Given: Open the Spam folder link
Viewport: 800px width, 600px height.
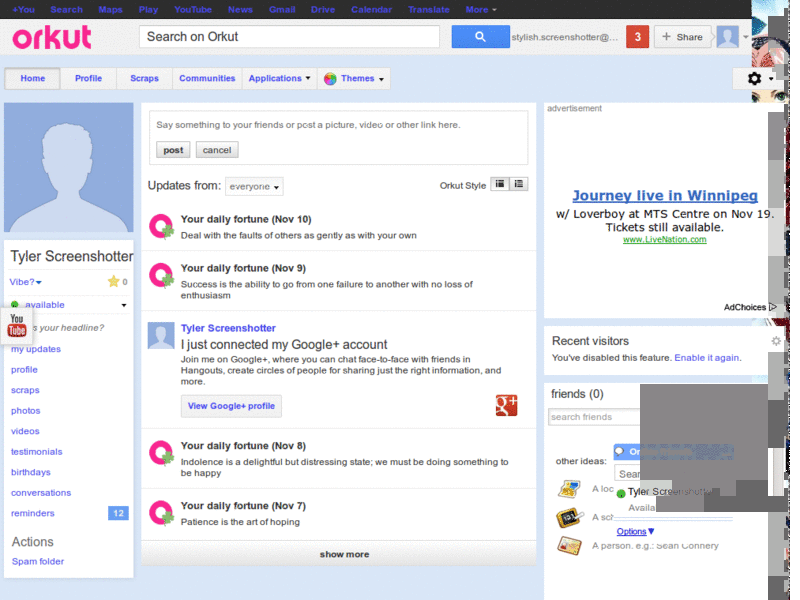Looking at the screenshot, I should 38,561.
